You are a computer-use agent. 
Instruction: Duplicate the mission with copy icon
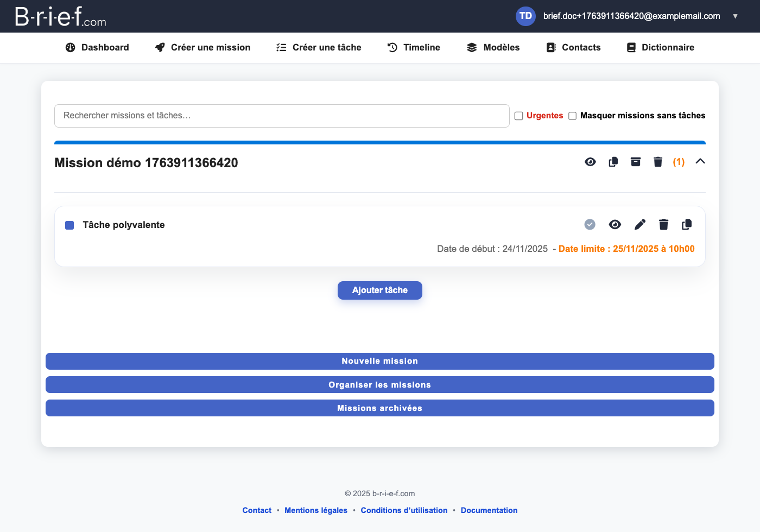click(x=613, y=162)
